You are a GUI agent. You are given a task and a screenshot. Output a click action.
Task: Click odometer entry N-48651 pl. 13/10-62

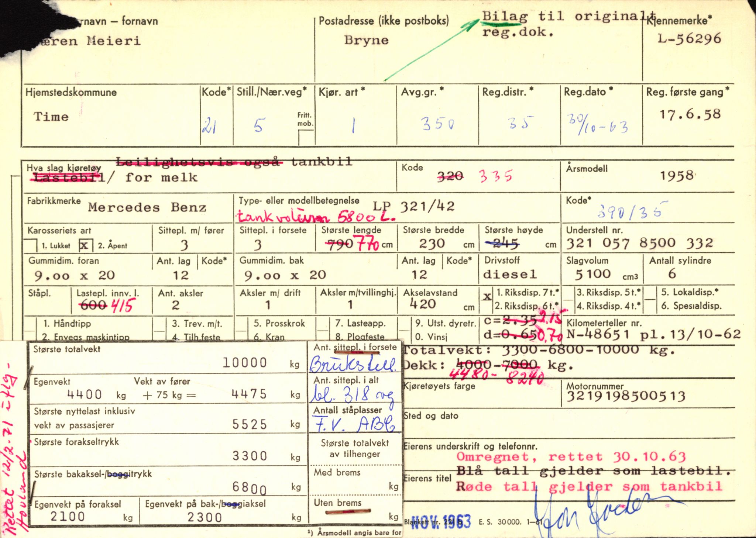point(653,334)
